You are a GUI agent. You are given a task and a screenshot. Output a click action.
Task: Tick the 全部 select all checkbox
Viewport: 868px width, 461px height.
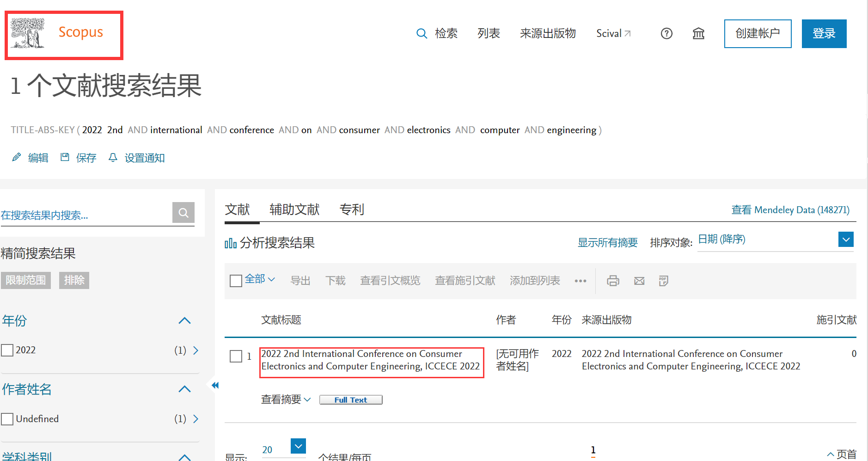tap(236, 281)
